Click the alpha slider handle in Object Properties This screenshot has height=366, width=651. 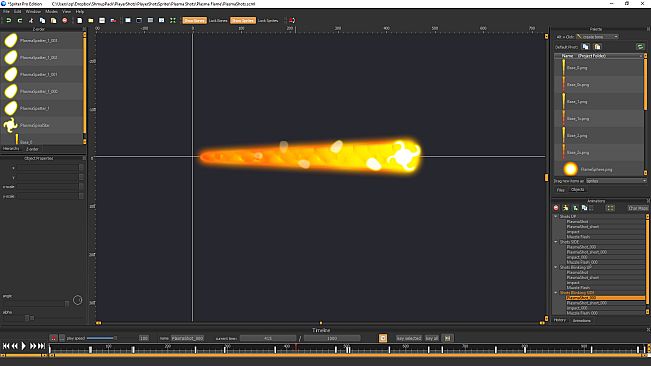(27, 318)
